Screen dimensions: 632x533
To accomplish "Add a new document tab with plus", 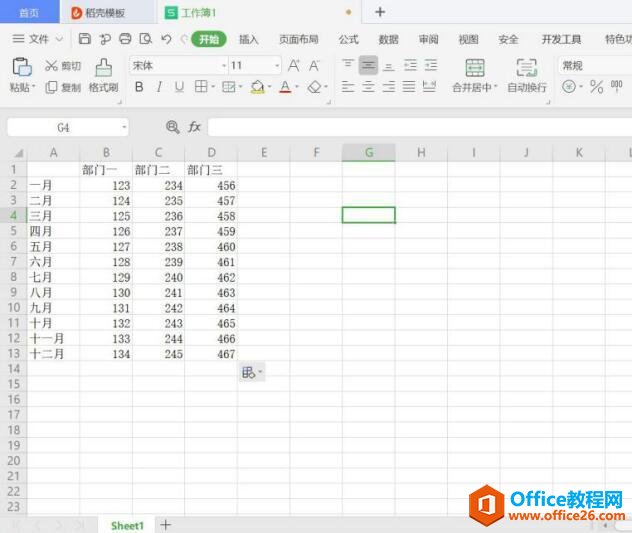I will 380,12.
